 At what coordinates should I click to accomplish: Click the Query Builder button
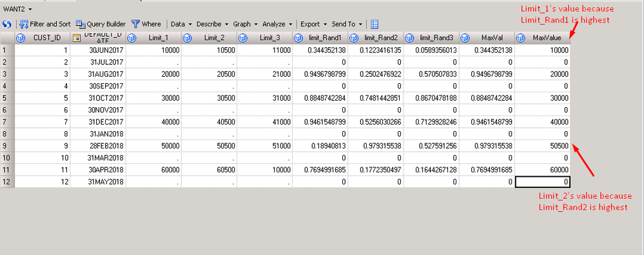[x=101, y=25]
